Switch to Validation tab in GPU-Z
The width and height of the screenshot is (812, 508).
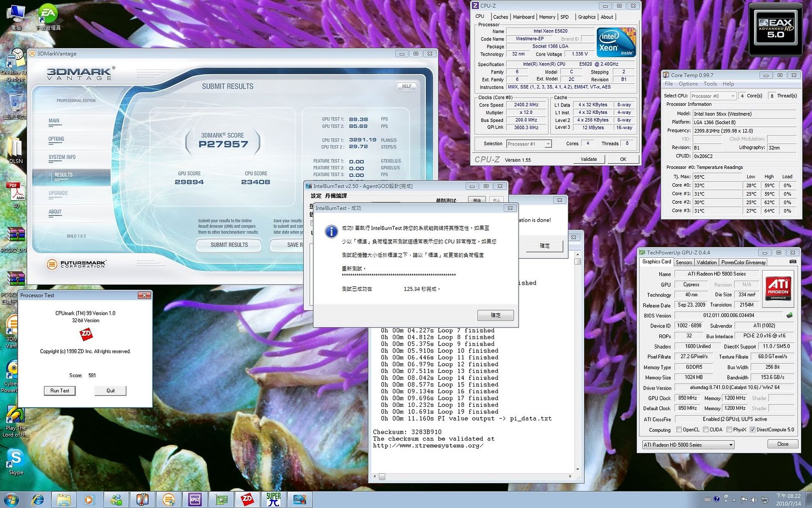(x=706, y=262)
